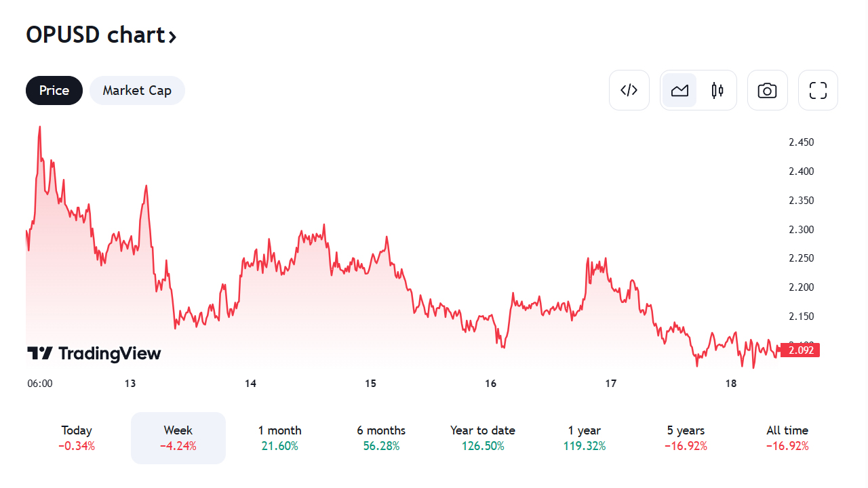The width and height of the screenshot is (868, 488).
Task: Show Year to date performance
Action: coord(483,438)
